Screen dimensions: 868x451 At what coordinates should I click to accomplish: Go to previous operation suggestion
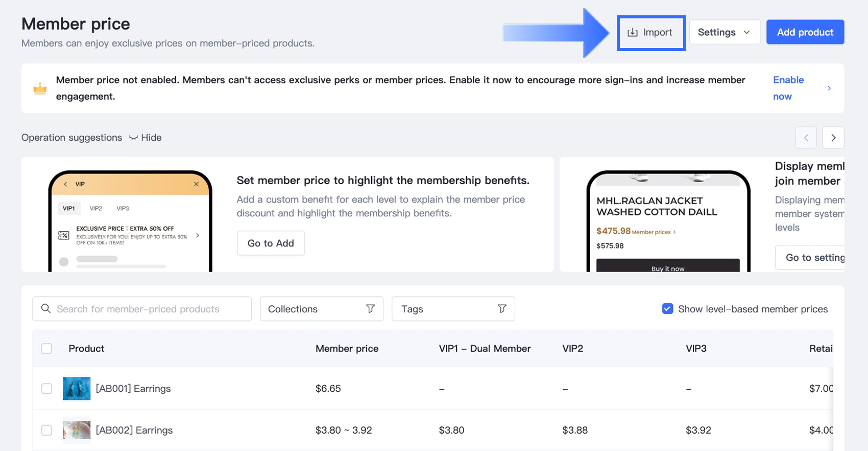click(806, 138)
